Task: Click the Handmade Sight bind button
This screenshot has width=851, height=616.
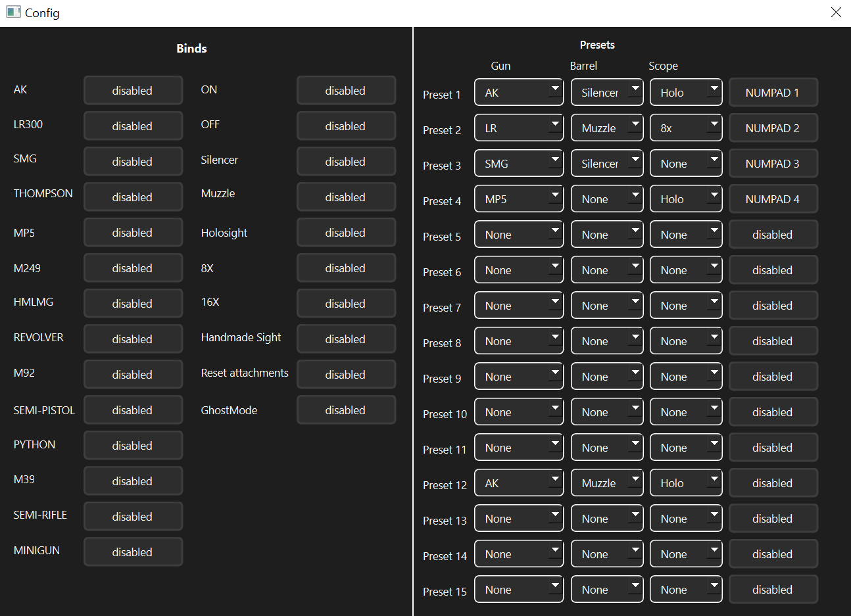Action: pos(346,339)
